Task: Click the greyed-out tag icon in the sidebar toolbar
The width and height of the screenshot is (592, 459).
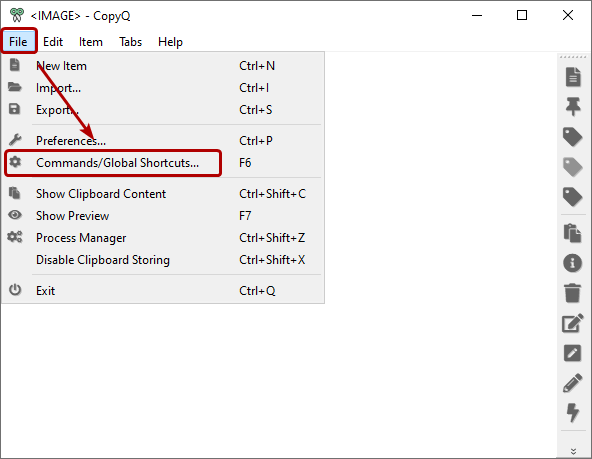Action: click(573, 167)
